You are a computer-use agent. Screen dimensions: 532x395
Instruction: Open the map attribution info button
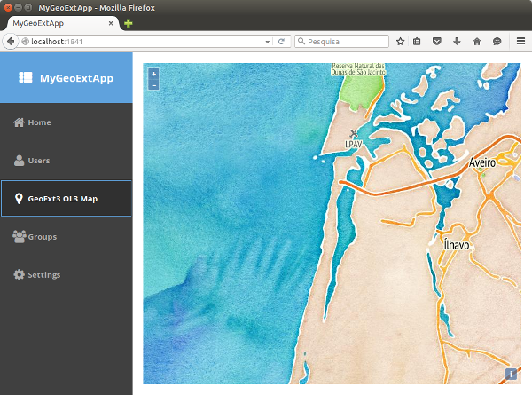pos(511,374)
